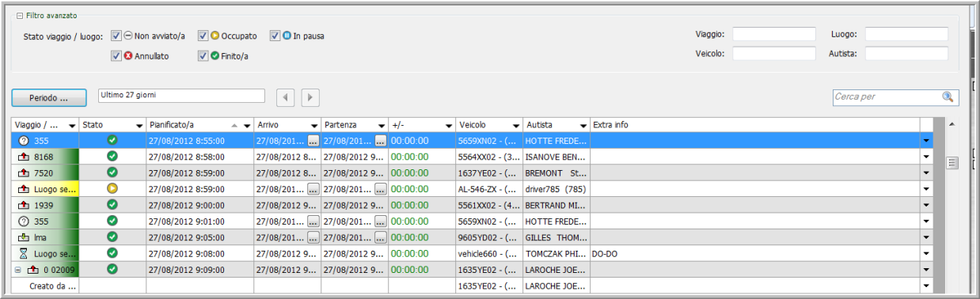Toggle the Finito/a status checkbox
Screen dimensions: 980x299
(203, 56)
